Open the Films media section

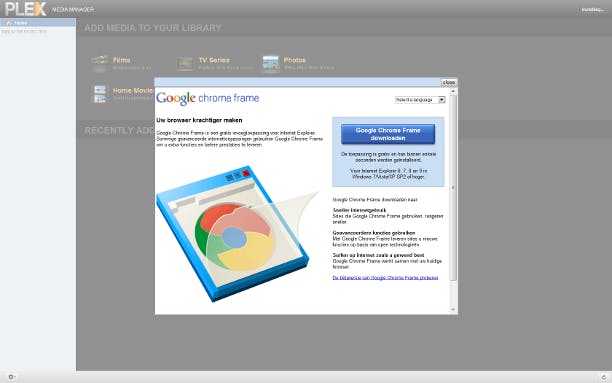click(121, 63)
